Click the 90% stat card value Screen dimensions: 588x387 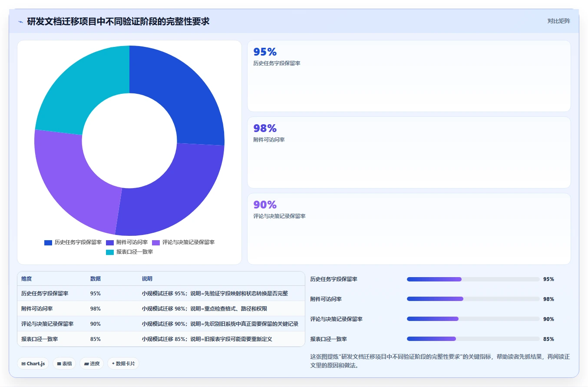(x=265, y=205)
